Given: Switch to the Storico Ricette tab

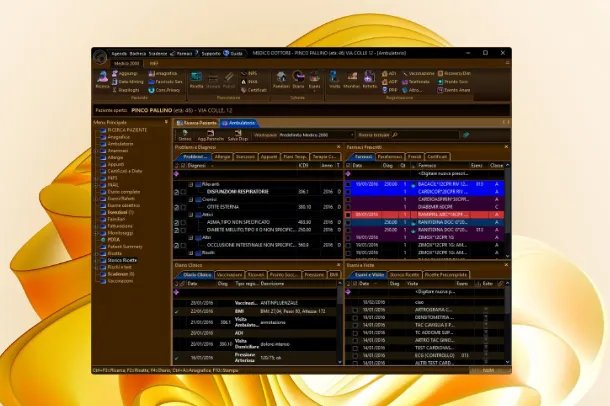Looking at the screenshot, I should click(404, 275).
